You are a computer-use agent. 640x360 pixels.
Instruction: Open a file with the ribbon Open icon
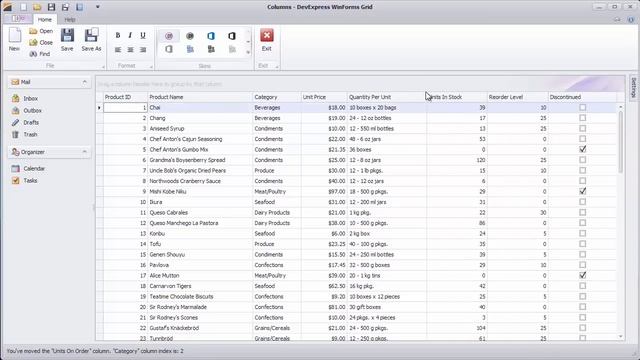click(33, 31)
